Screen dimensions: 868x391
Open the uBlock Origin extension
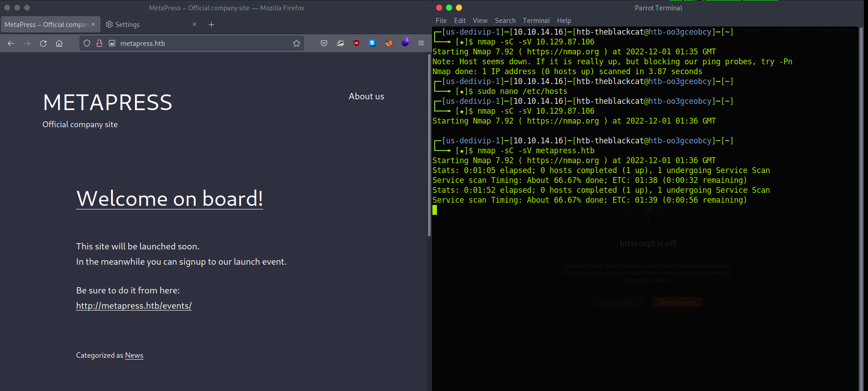[356, 43]
